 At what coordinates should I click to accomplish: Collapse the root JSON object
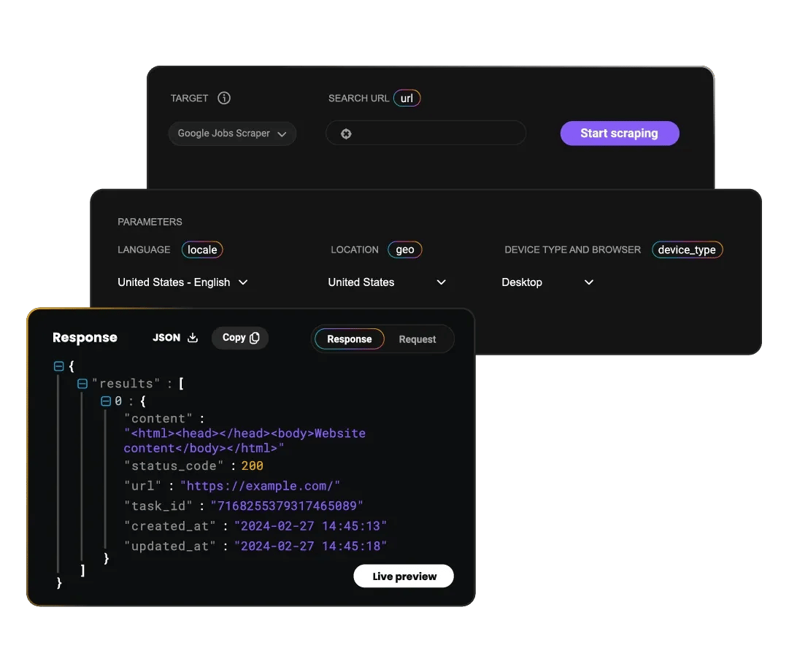point(58,366)
